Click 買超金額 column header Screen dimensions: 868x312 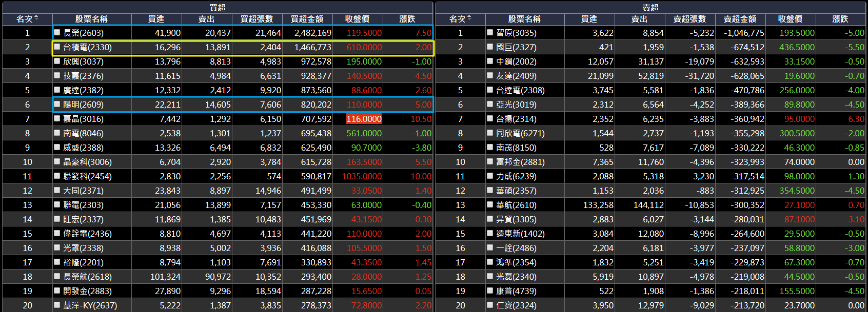click(307, 19)
